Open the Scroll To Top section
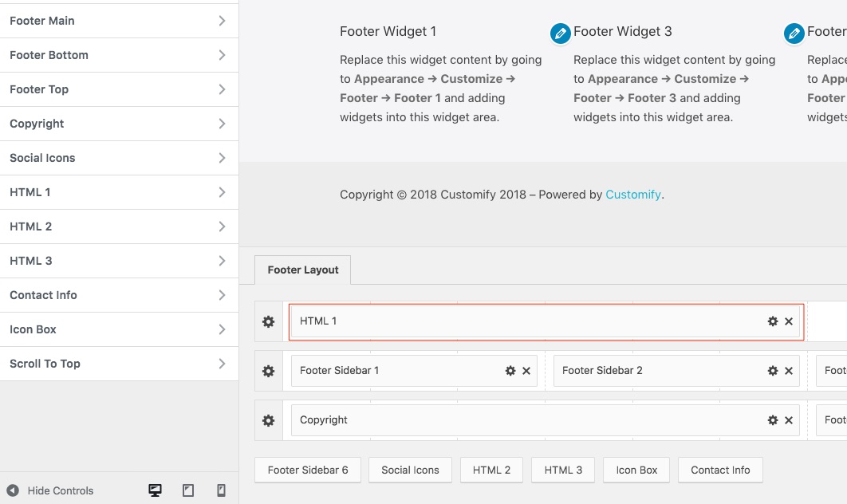847x504 pixels. (x=119, y=364)
